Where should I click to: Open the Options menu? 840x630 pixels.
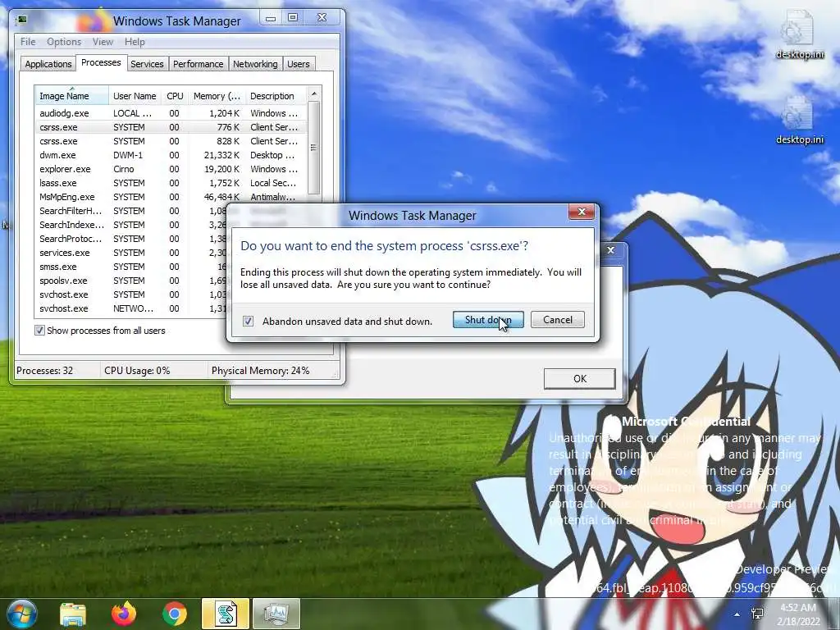[64, 42]
